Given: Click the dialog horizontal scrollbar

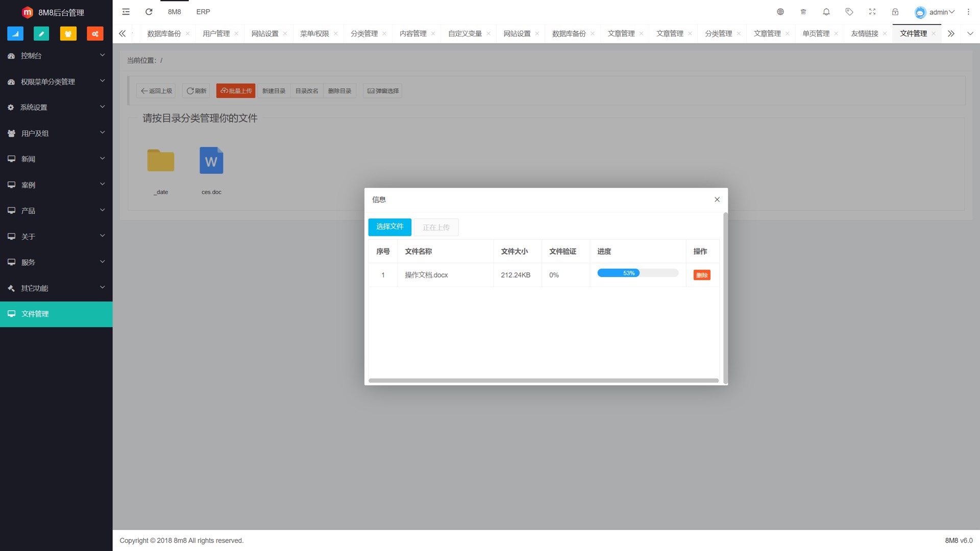Looking at the screenshot, I should click(x=544, y=381).
